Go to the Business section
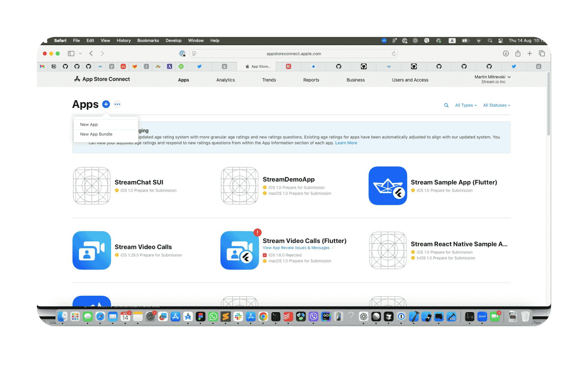The width and height of the screenshot is (588, 368). point(355,80)
